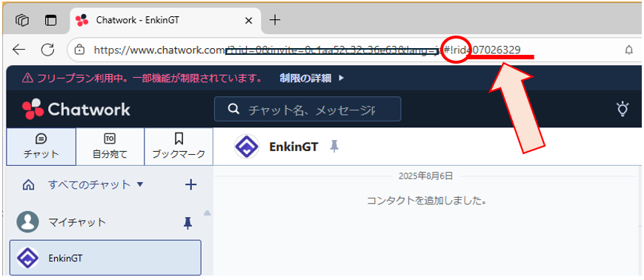Toggle the pin on マイチャット
This screenshot has height=280, width=644.
pyautogui.click(x=187, y=223)
